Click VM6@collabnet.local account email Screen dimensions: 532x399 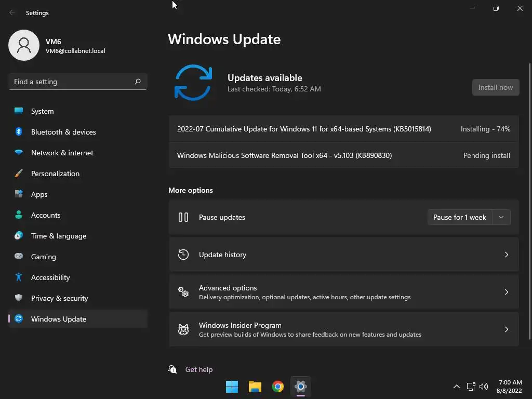(75, 51)
